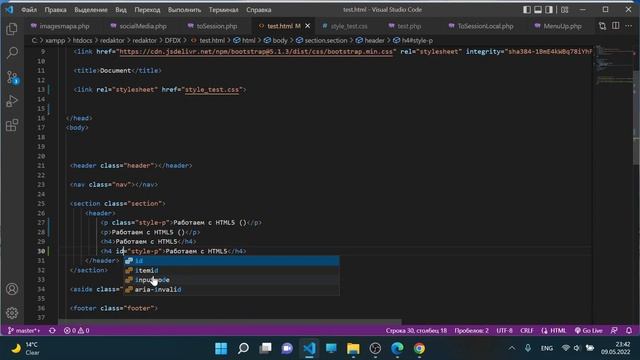640x360 pixels.
Task: Expand h4#style-p breadcrumb
Action: click(x=413, y=40)
